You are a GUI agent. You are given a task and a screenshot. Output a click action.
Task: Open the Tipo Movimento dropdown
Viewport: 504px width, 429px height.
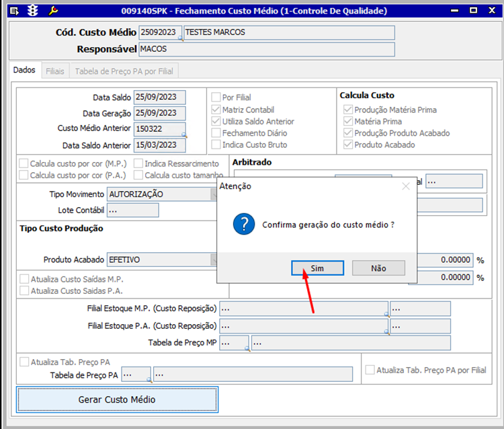(x=212, y=194)
